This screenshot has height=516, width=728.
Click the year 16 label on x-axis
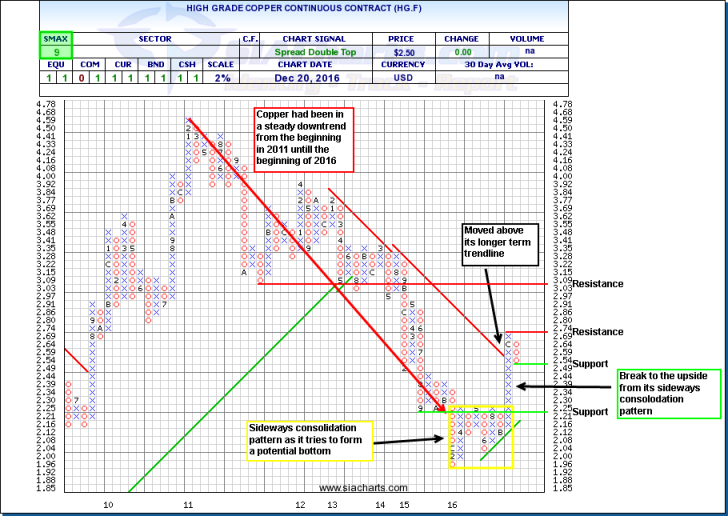(452, 507)
